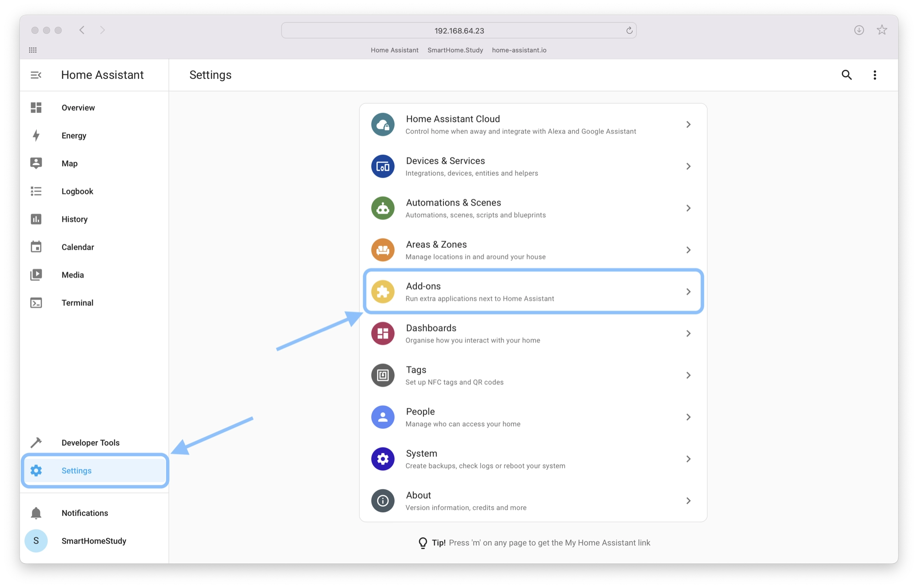Open the Energy menu item

95,135
